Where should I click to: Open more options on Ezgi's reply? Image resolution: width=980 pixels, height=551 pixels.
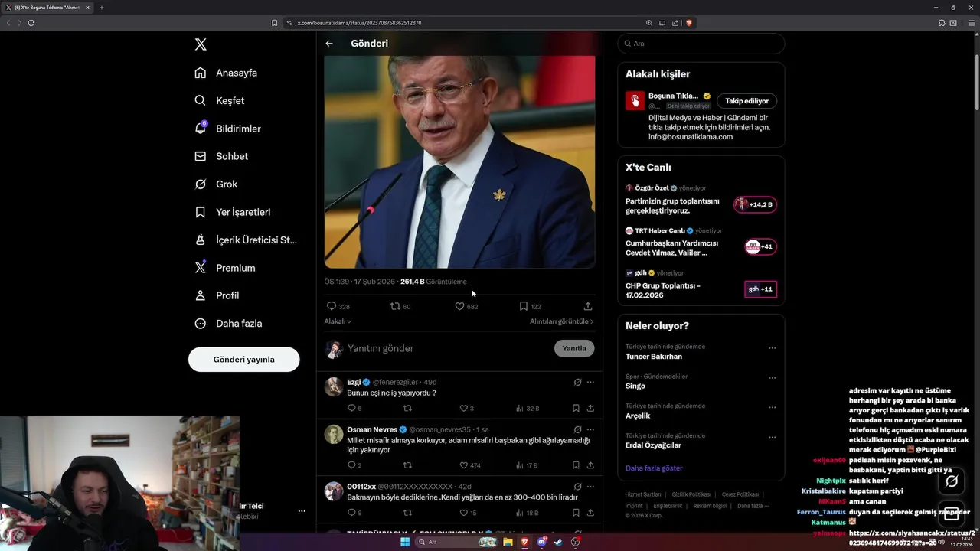[590, 382]
